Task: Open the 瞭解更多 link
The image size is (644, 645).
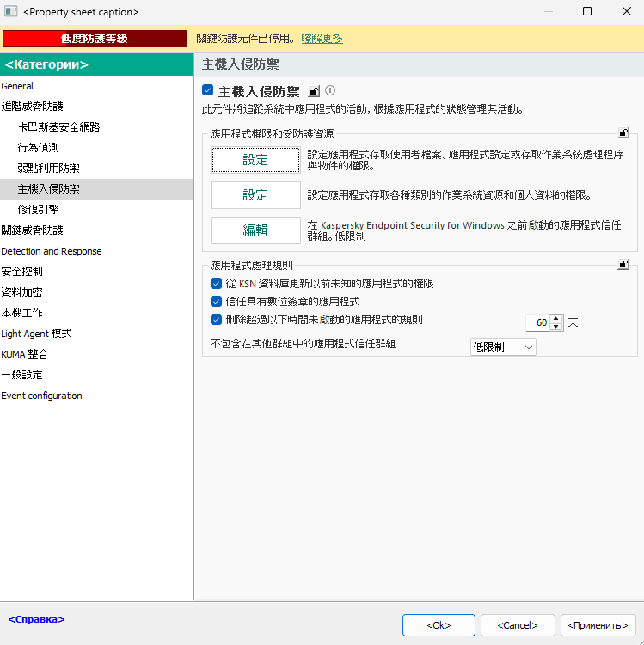Action: (x=322, y=39)
